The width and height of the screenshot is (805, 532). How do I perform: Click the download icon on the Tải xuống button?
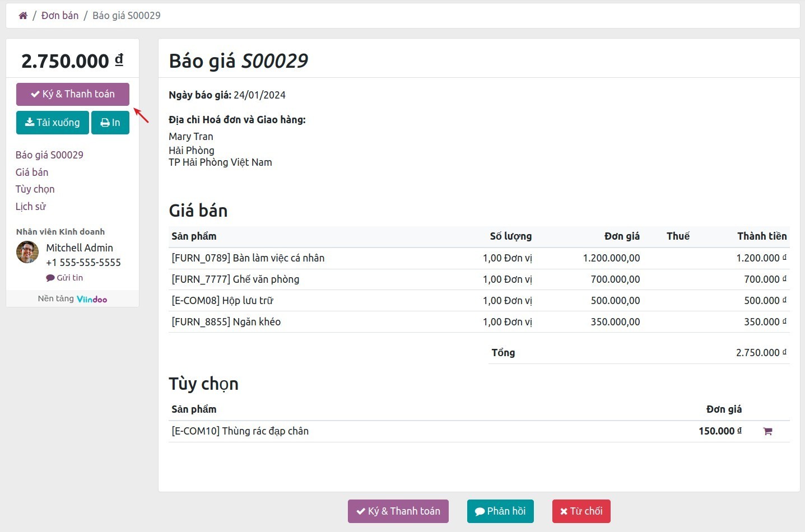[x=28, y=122]
